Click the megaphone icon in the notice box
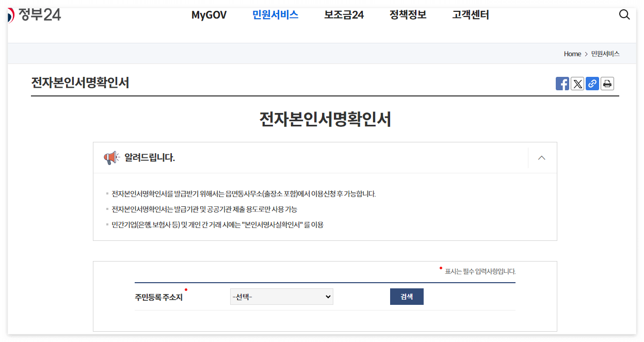This screenshot has height=342, width=644. [111, 157]
